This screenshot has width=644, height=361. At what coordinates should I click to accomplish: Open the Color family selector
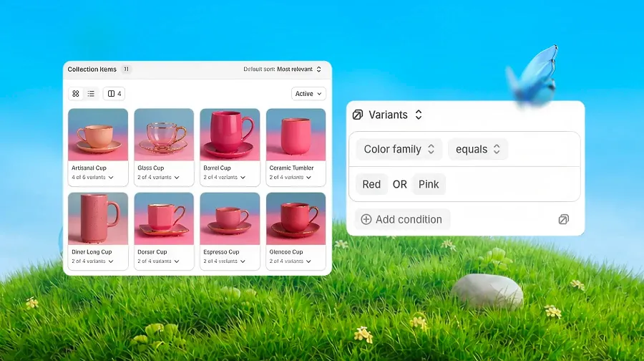point(399,149)
